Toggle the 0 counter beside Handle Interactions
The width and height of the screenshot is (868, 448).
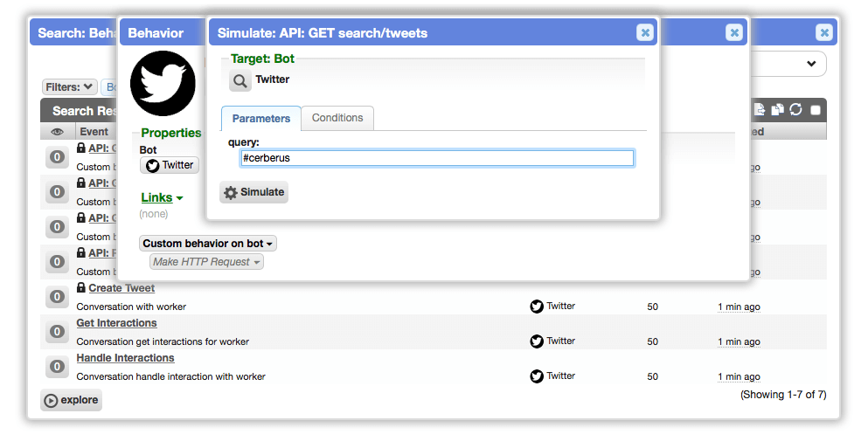[57, 366]
